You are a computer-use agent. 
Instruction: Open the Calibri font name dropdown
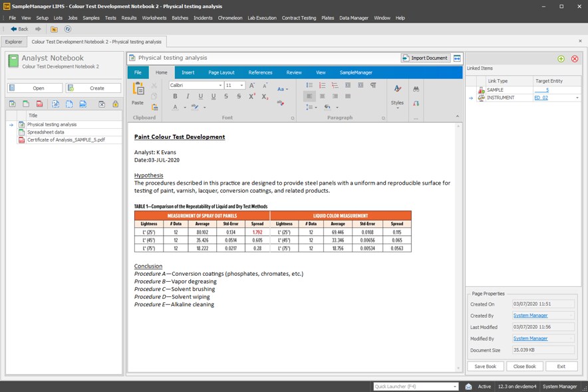point(220,86)
